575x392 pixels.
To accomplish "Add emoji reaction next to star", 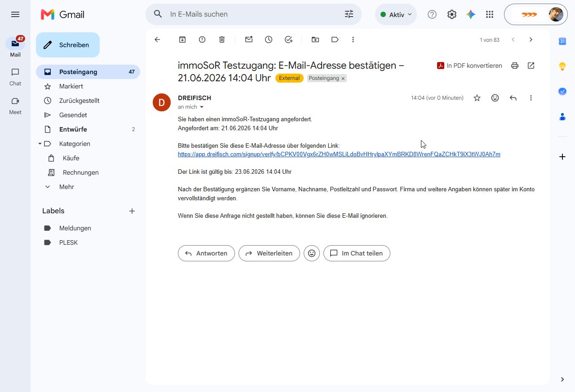I will 495,98.
